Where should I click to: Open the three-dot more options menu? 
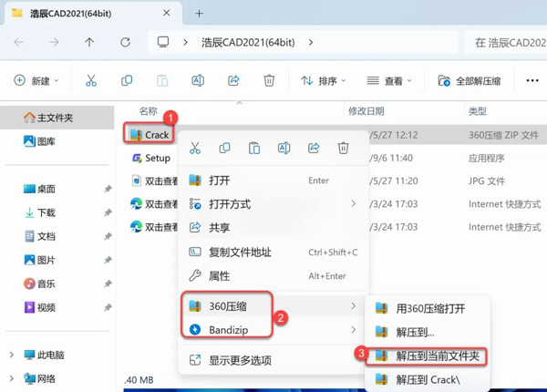[532, 80]
